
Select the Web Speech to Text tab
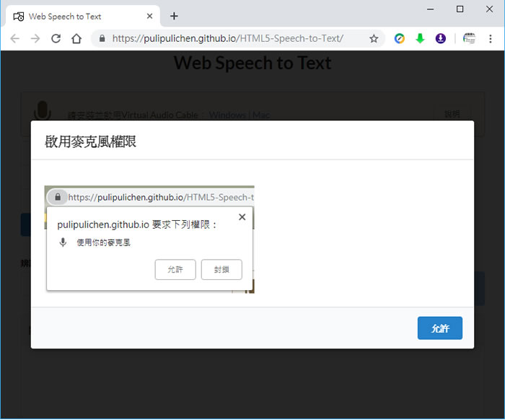click(82, 16)
